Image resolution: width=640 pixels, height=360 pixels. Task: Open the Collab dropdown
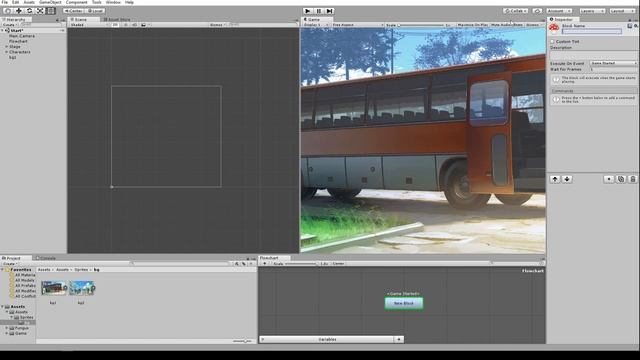point(516,11)
